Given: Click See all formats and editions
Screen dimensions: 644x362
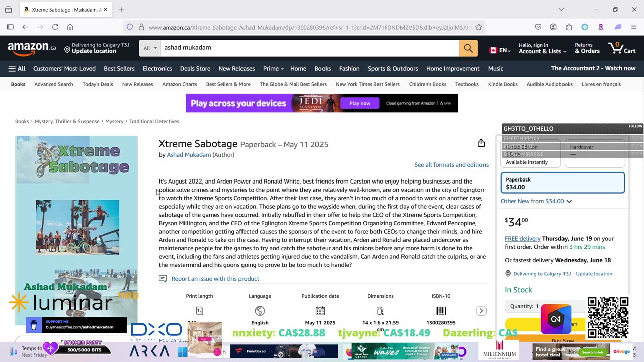Looking at the screenshot, I should pyautogui.click(x=451, y=165).
